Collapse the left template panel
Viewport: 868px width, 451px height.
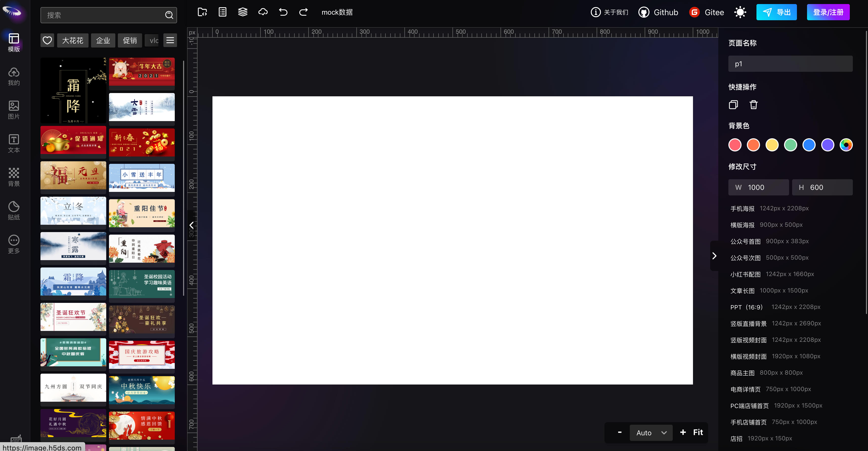pyautogui.click(x=191, y=225)
